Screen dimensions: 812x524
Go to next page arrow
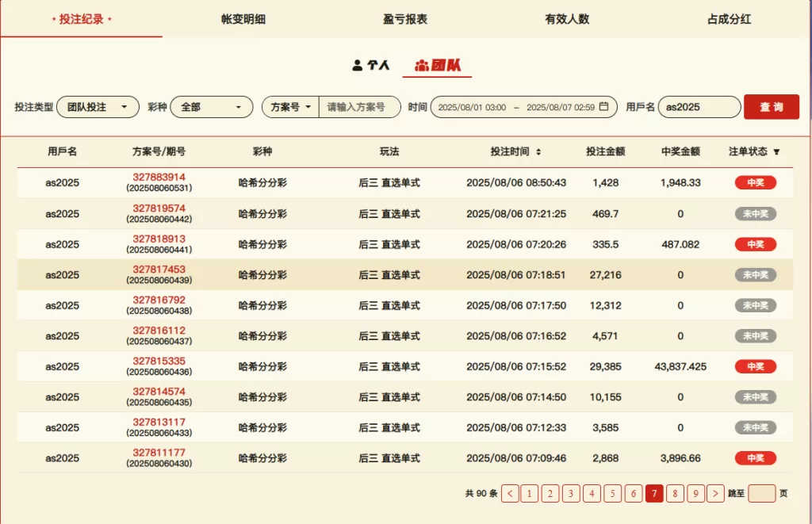point(716,493)
